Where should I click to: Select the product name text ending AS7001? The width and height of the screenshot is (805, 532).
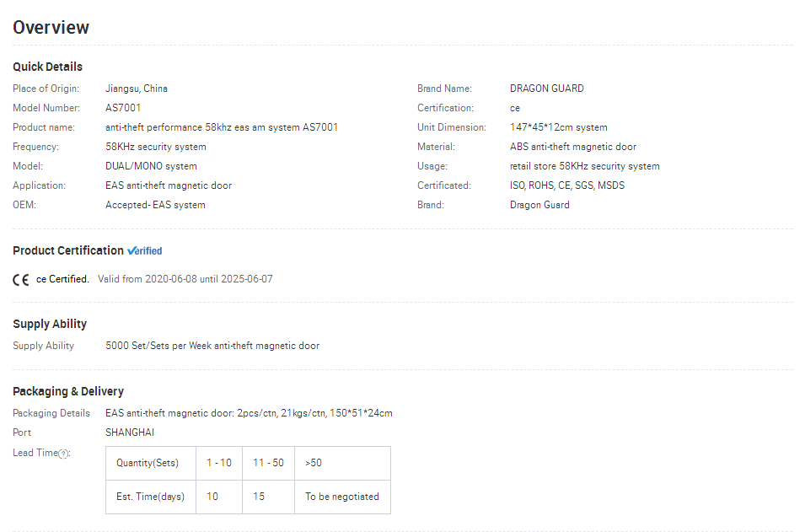pos(222,127)
